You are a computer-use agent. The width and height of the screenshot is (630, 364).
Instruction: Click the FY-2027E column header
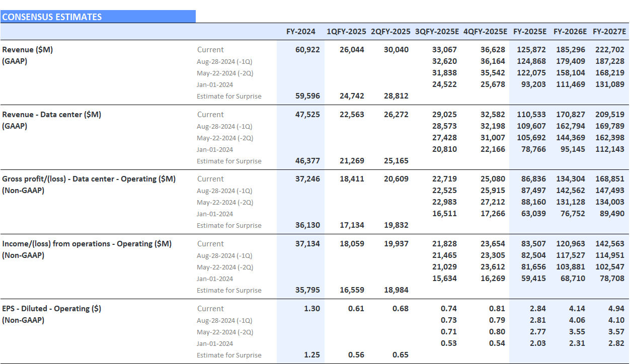pos(609,31)
